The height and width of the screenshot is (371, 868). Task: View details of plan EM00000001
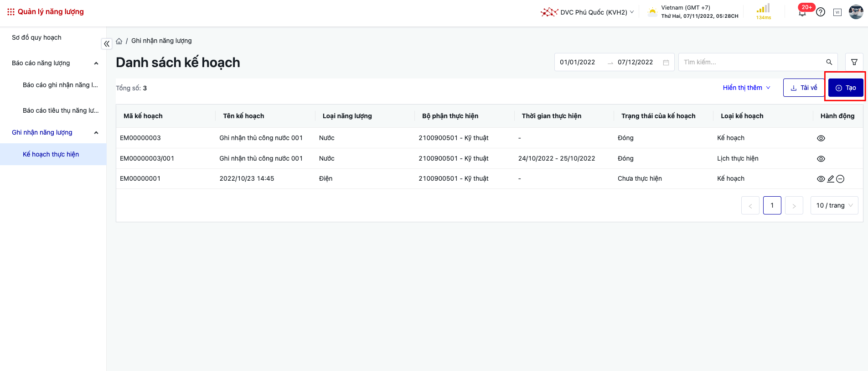click(x=821, y=179)
